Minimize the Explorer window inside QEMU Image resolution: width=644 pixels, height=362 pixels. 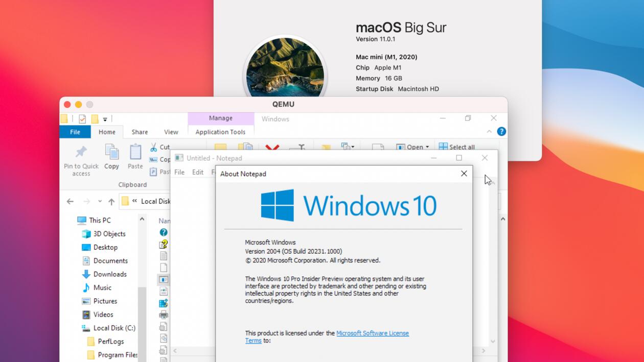pyautogui.click(x=443, y=118)
